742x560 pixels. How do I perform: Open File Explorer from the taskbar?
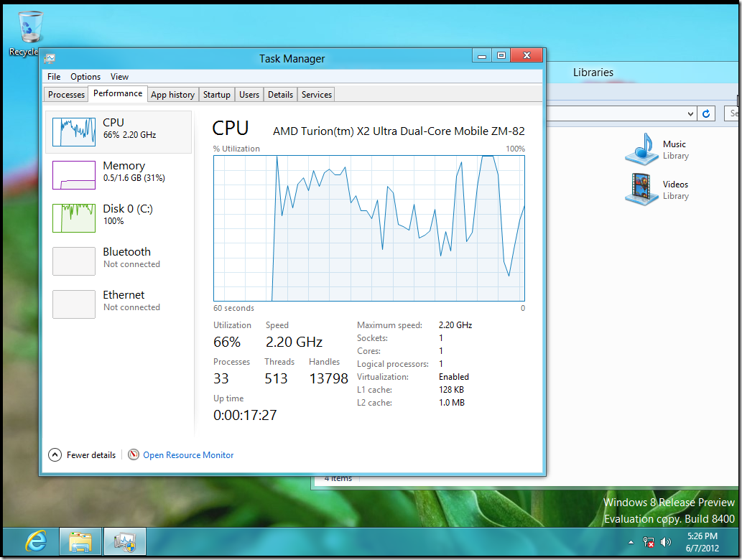click(x=80, y=541)
